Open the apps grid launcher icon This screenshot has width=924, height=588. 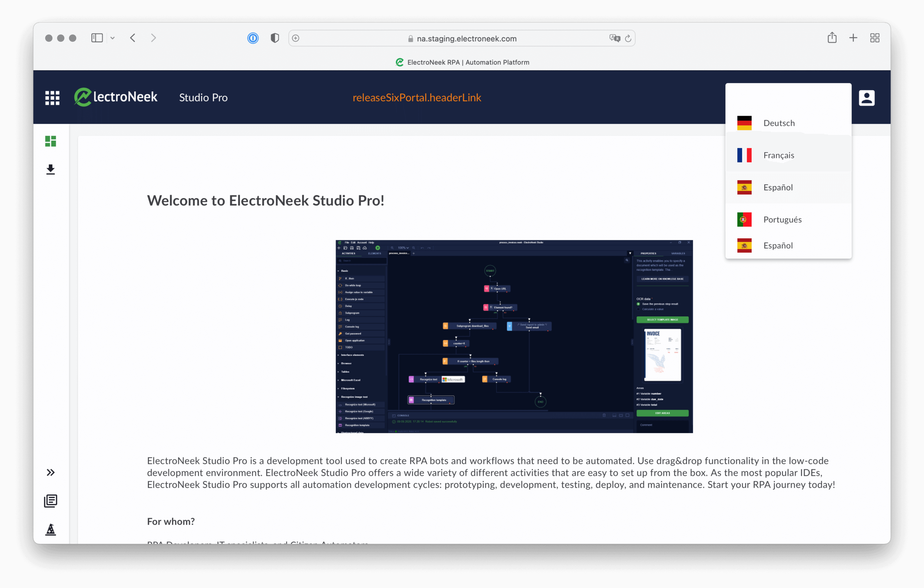(52, 98)
